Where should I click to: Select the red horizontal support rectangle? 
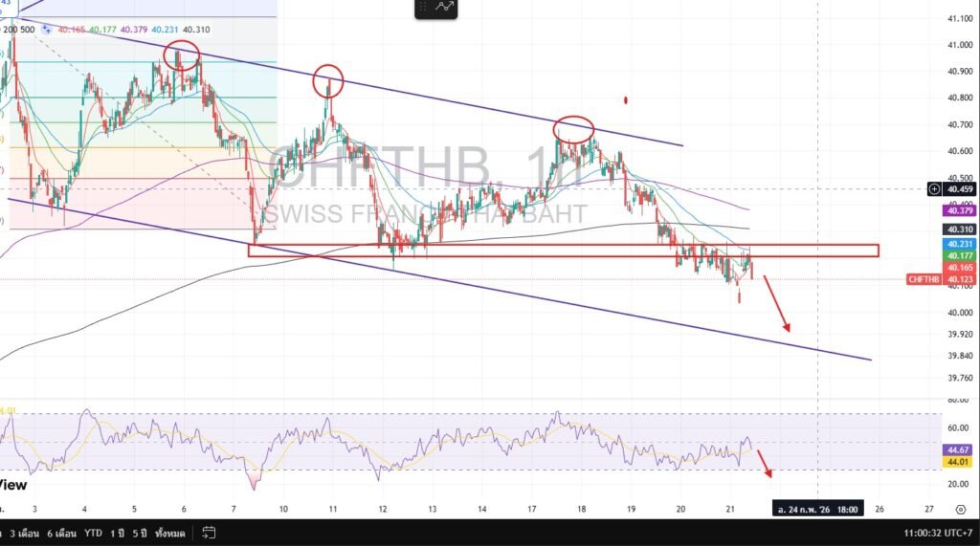coord(563,251)
